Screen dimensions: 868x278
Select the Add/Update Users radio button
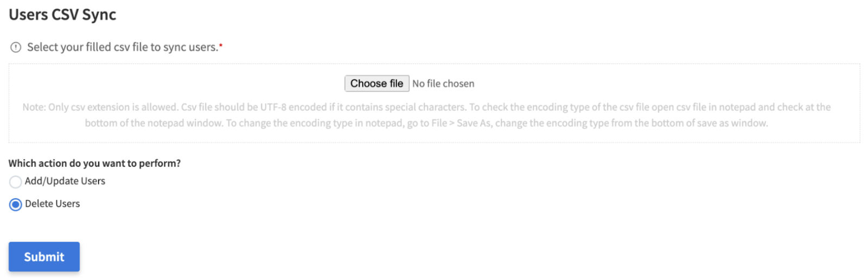(16, 182)
